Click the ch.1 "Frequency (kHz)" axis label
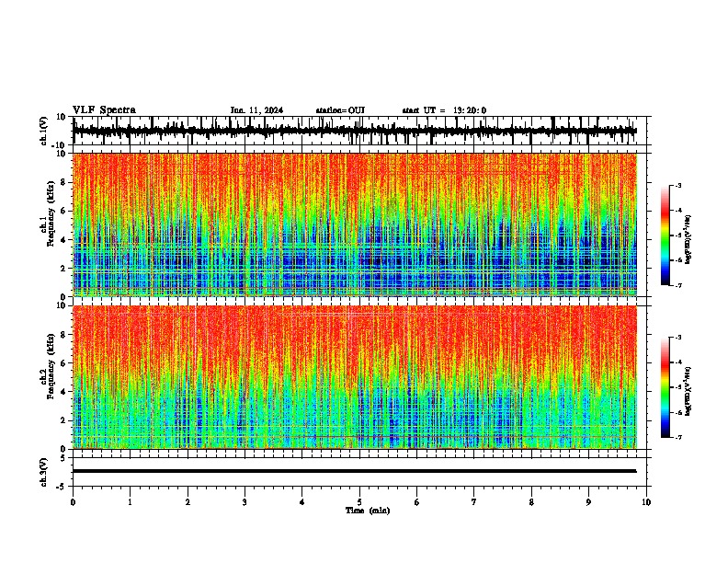Viewport: 728px width, 563px height. 51,213
